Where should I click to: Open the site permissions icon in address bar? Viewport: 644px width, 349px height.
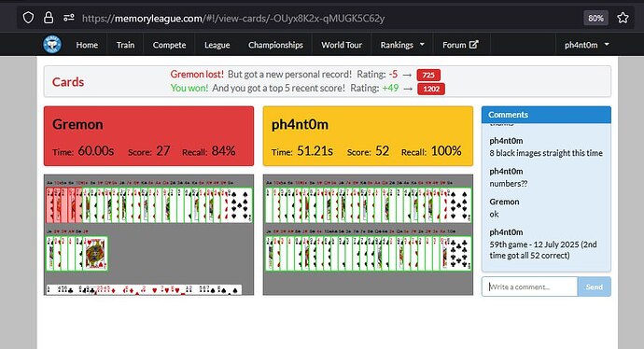pyautogui.click(x=68, y=18)
